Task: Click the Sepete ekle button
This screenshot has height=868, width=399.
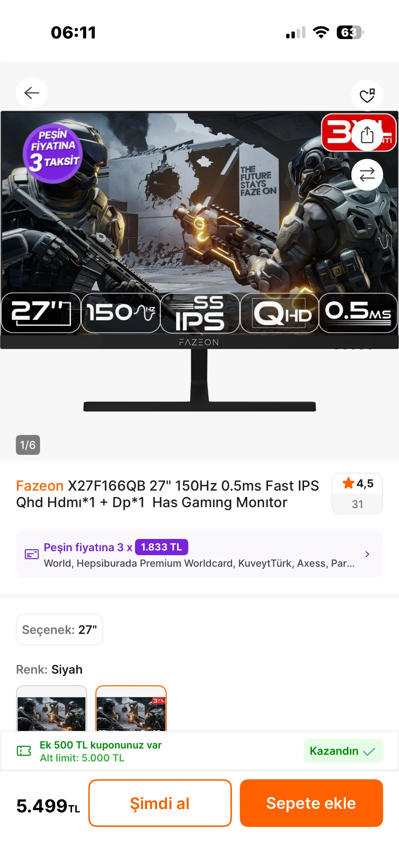Action: pos(311,803)
